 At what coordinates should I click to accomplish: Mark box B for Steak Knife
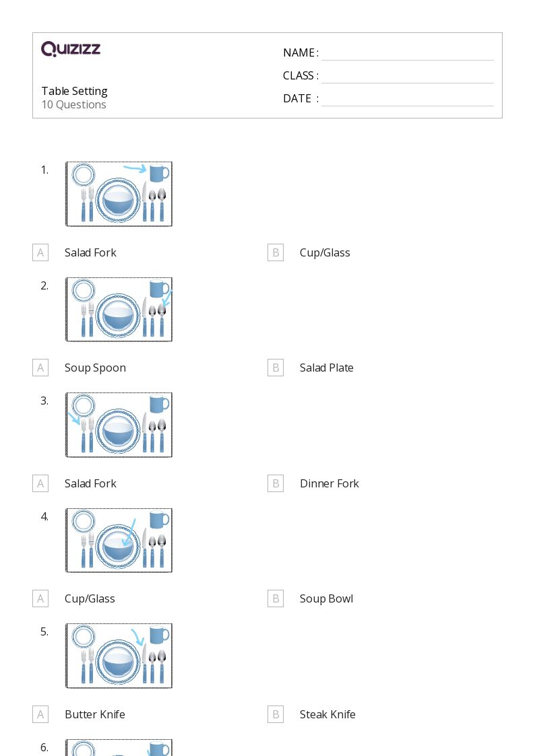pos(276,714)
